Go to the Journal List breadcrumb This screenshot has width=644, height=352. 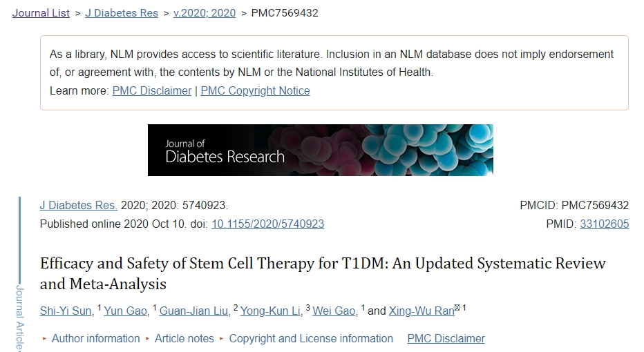[x=41, y=12]
